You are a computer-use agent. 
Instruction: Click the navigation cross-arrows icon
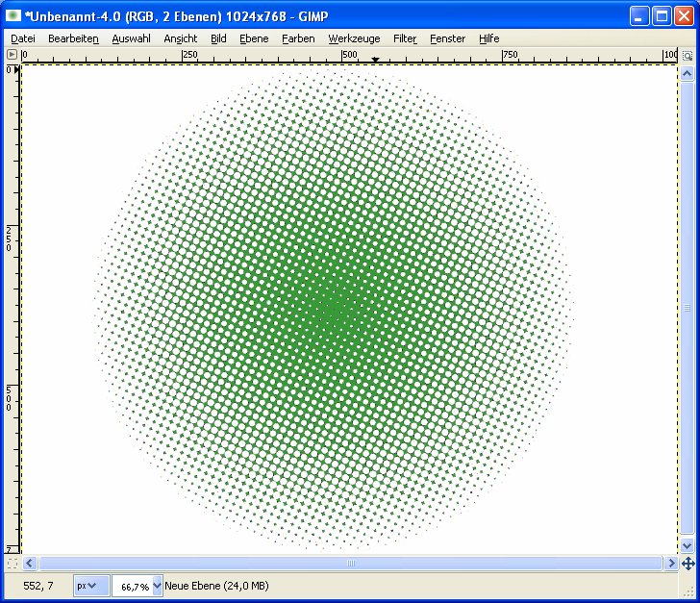click(x=687, y=564)
